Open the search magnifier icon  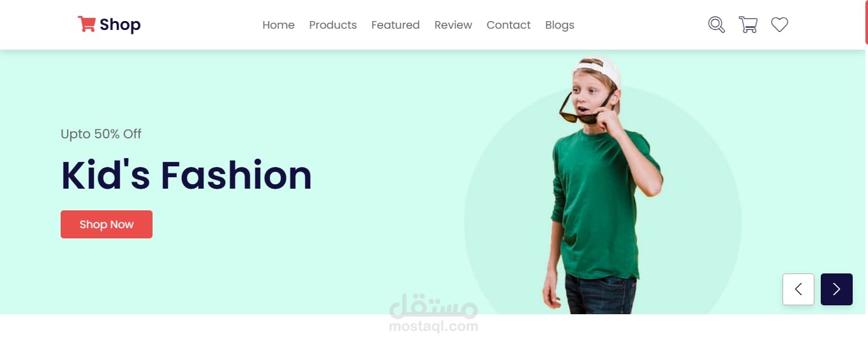717,25
